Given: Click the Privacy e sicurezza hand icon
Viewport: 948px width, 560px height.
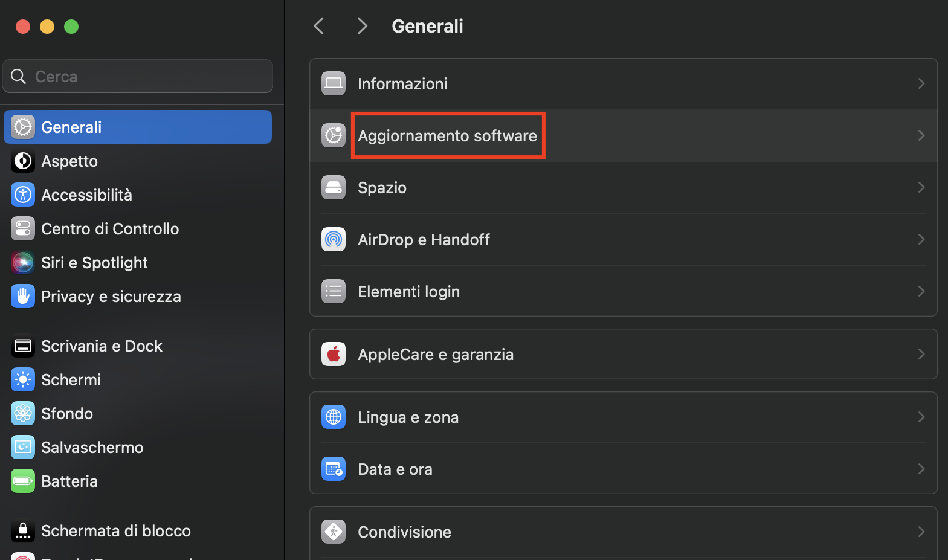Looking at the screenshot, I should click(x=23, y=296).
